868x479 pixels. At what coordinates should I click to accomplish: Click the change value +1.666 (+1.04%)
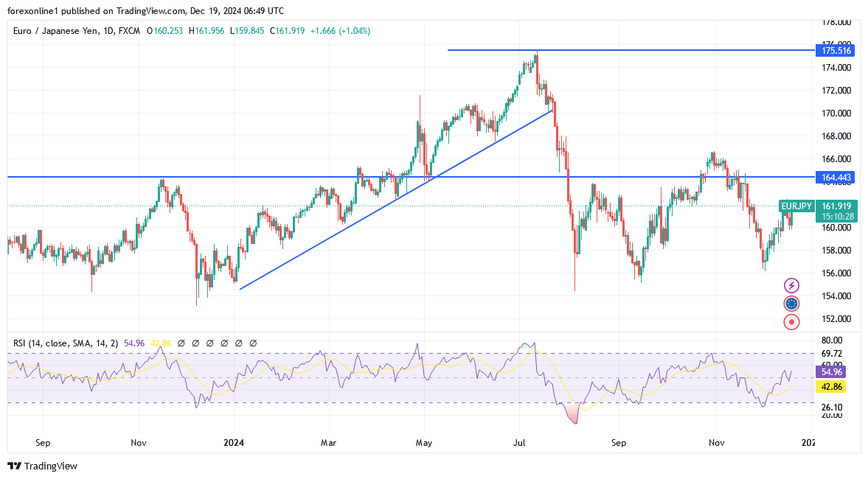(341, 31)
